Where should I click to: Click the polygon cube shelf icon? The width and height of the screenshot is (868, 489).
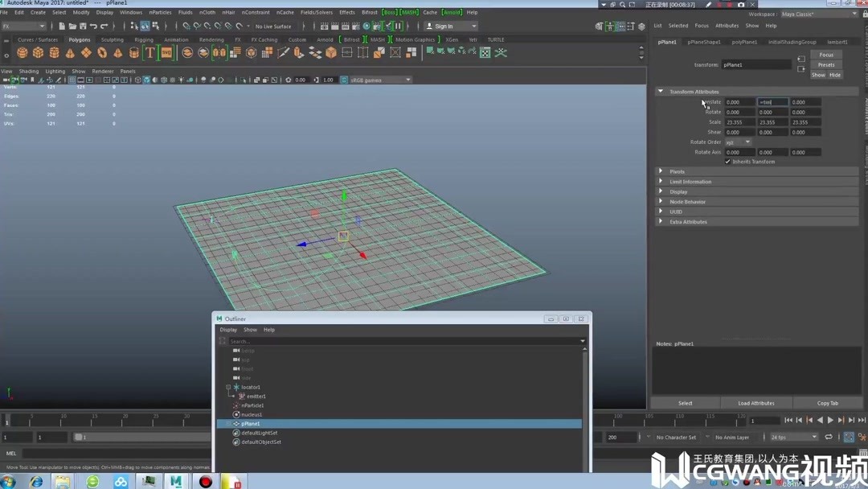[x=38, y=53]
